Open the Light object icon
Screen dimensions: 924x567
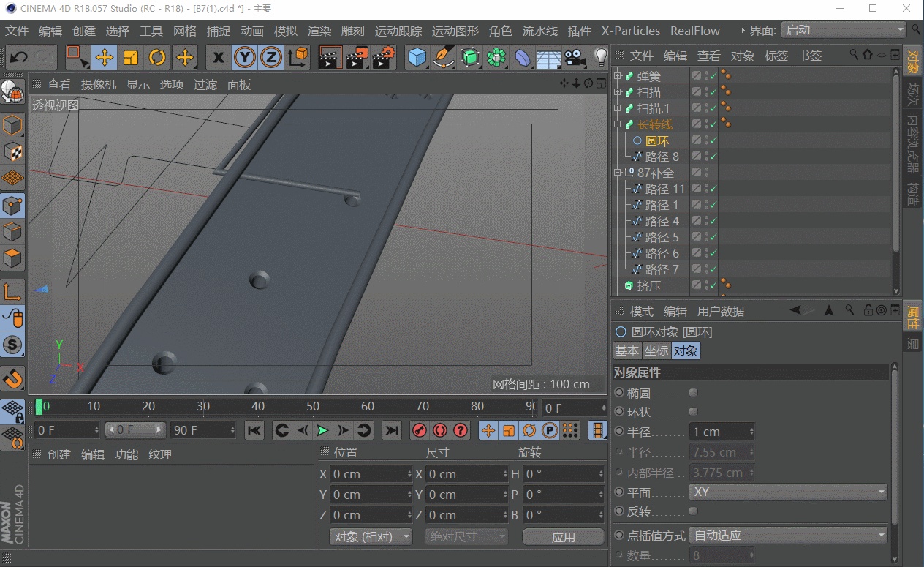[600, 57]
